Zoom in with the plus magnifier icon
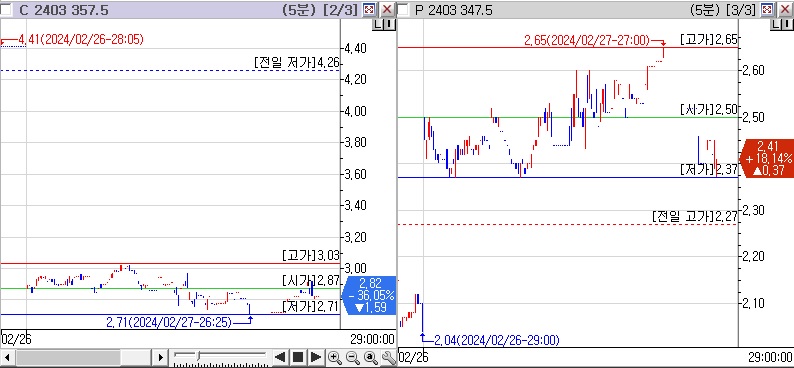794x368 pixels. (334, 357)
